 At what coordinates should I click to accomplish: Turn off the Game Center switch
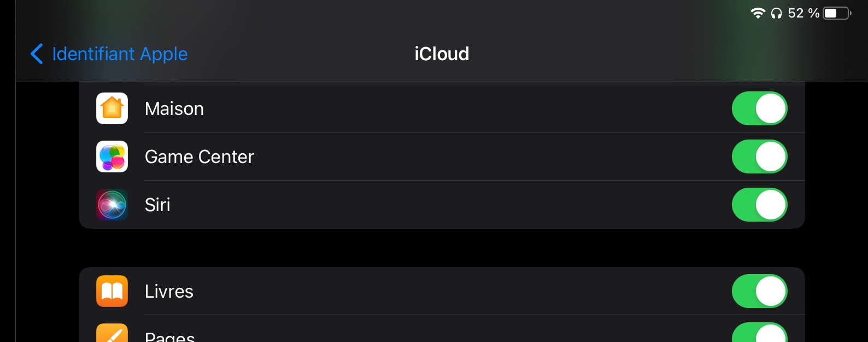pyautogui.click(x=759, y=156)
